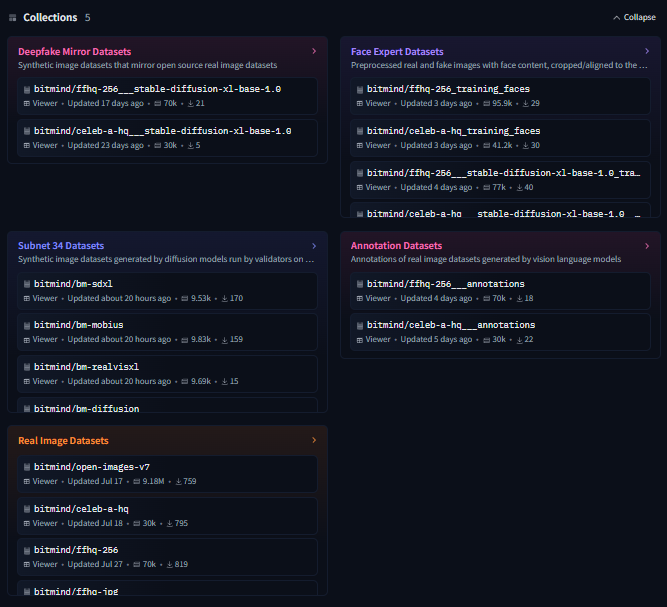
Task: Click download icon showing 759 for open-images-v7
Action: tap(179, 482)
